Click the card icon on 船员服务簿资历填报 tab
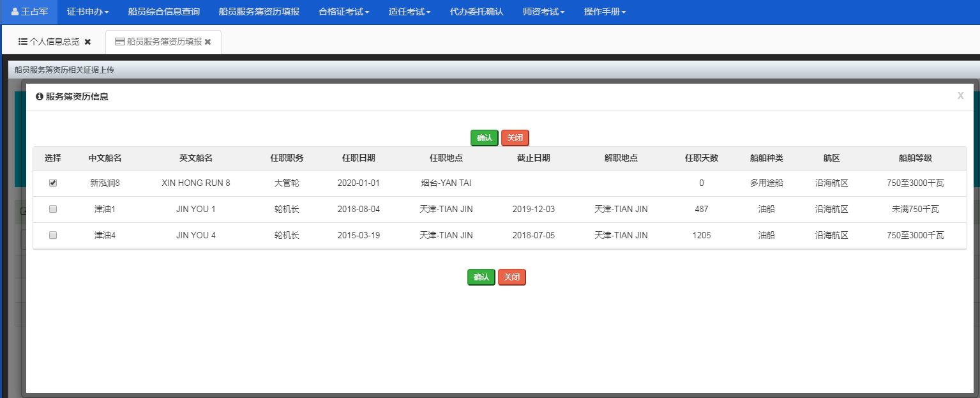The height and width of the screenshot is (398, 980). (x=119, y=42)
